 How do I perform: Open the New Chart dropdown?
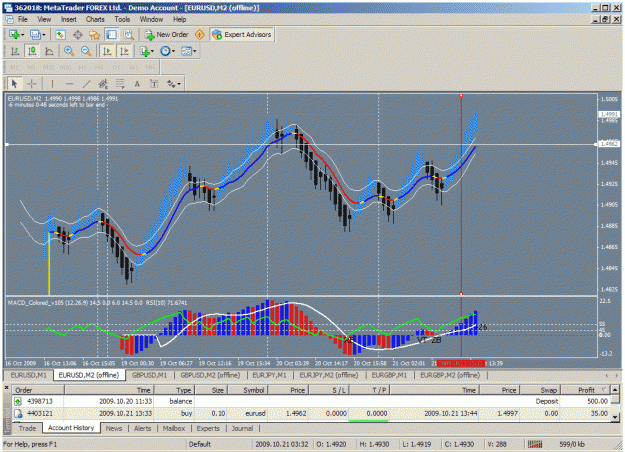16,35
